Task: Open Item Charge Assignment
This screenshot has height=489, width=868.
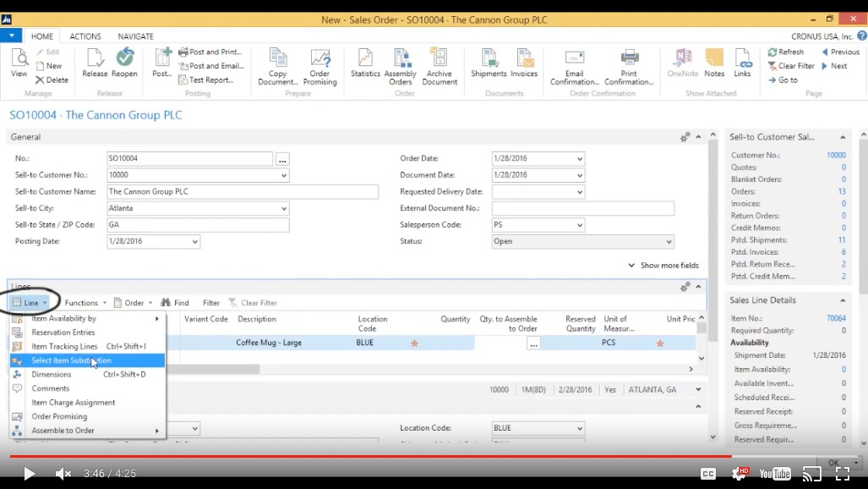Action: 87,403
